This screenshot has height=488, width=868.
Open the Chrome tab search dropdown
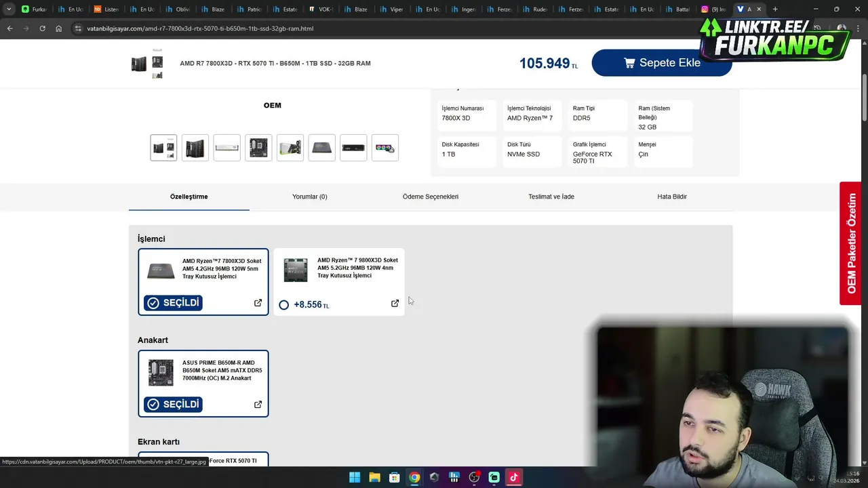pos(8,9)
